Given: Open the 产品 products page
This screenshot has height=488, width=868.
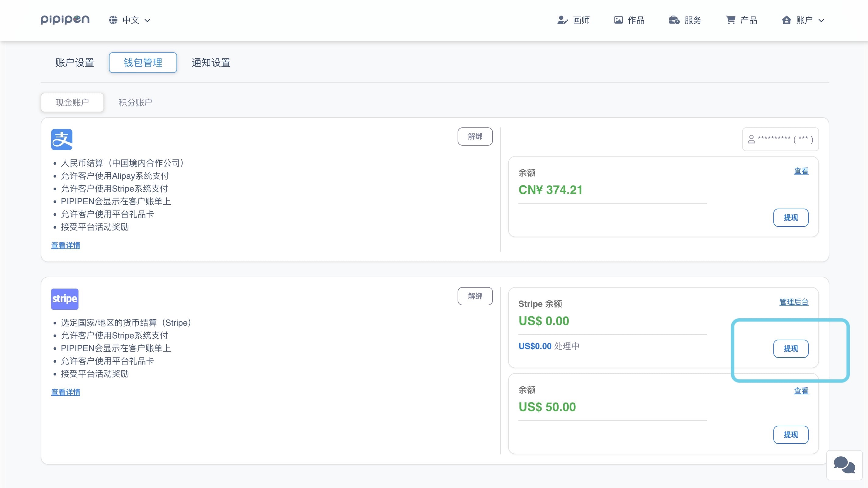Looking at the screenshot, I should (742, 20).
